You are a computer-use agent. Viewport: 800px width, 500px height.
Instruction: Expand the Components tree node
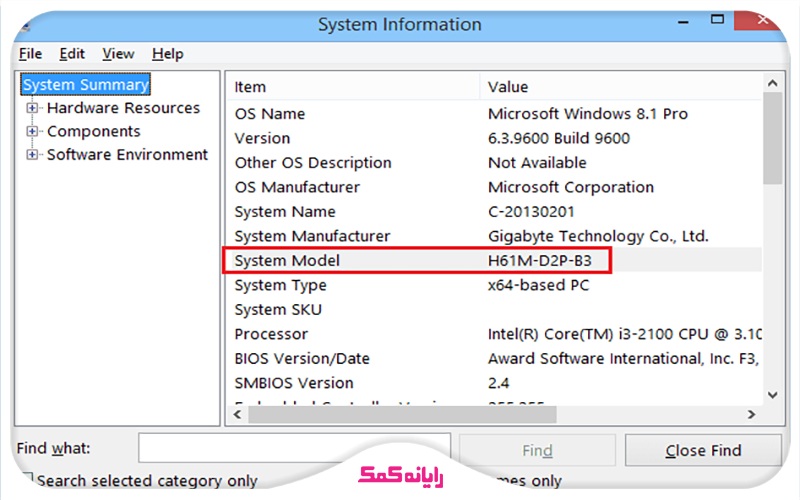click(33, 131)
